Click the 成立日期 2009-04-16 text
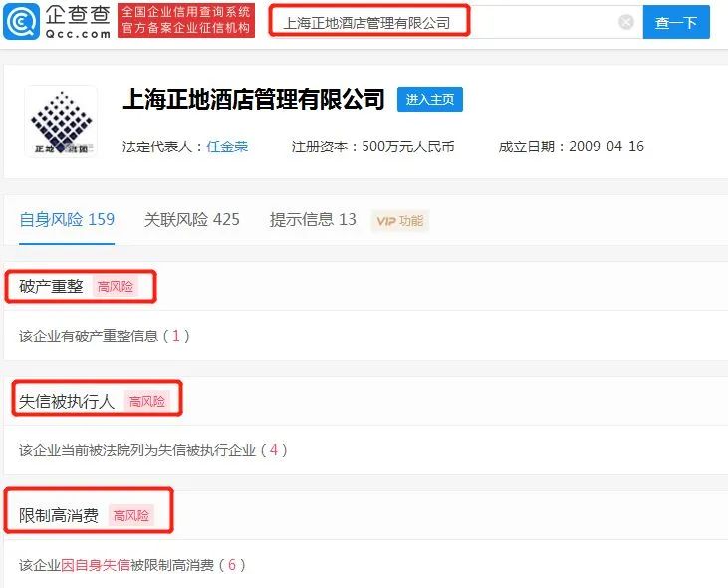Viewport: 728px width, 588px height. click(x=571, y=147)
